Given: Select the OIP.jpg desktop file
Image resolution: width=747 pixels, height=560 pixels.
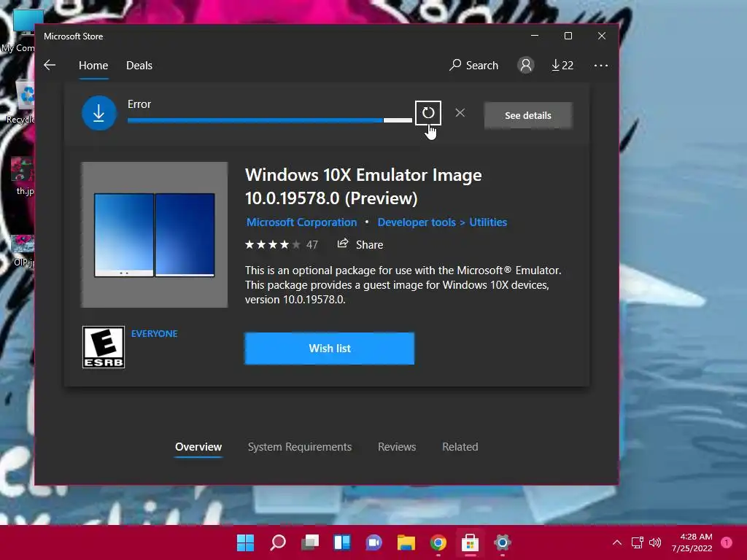Looking at the screenshot, I should [23, 251].
